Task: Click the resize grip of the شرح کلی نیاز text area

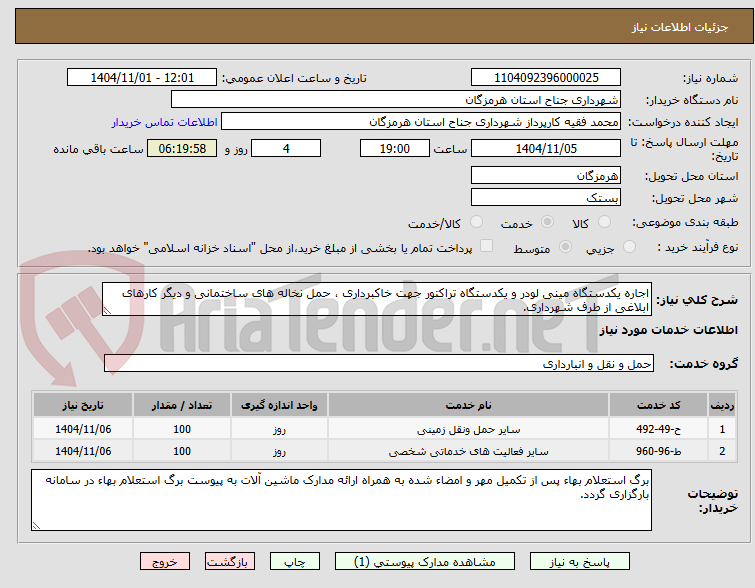Action: (x=107, y=311)
